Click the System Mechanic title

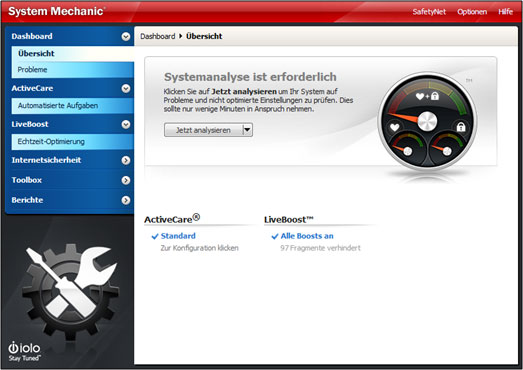56,11
